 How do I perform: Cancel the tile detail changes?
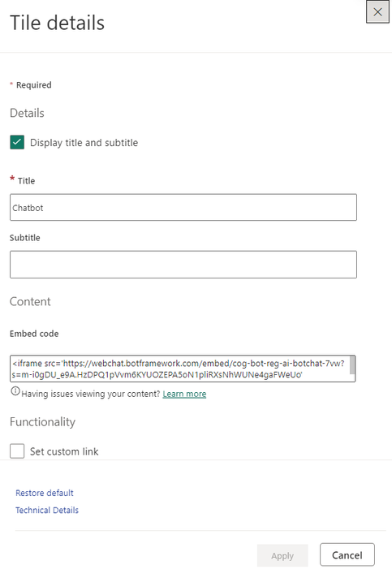(x=347, y=554)
